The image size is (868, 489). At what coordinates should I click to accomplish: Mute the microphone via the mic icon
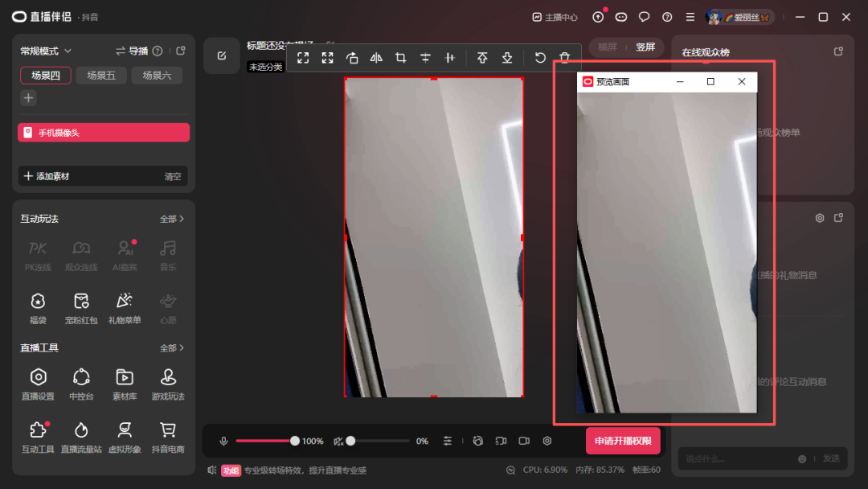[223, 441]
